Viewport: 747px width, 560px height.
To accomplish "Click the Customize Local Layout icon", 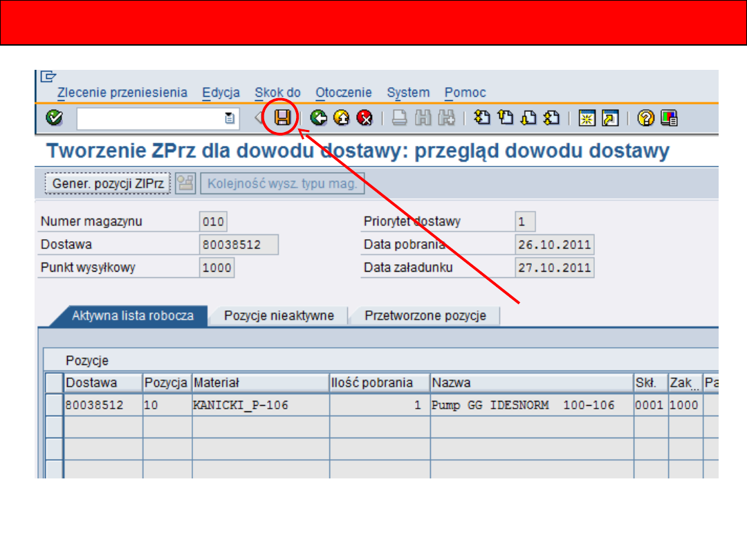I will tap(669, 118).
